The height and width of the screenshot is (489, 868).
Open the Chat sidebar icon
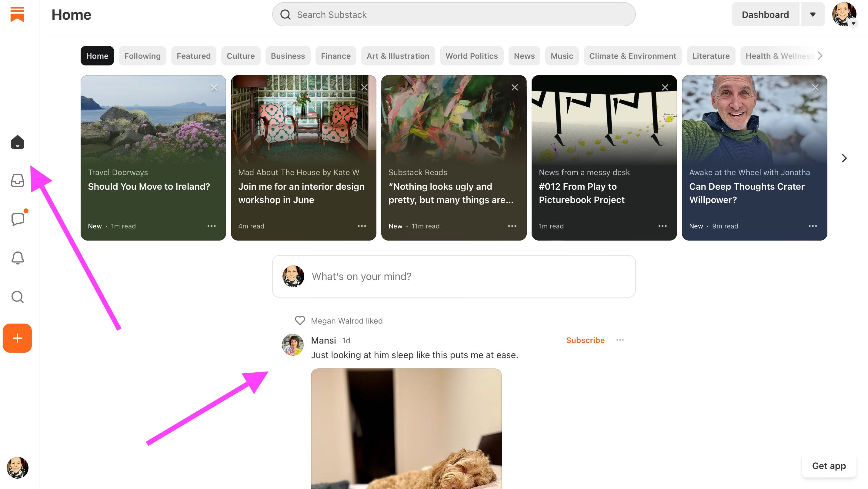tap(18, 219)
